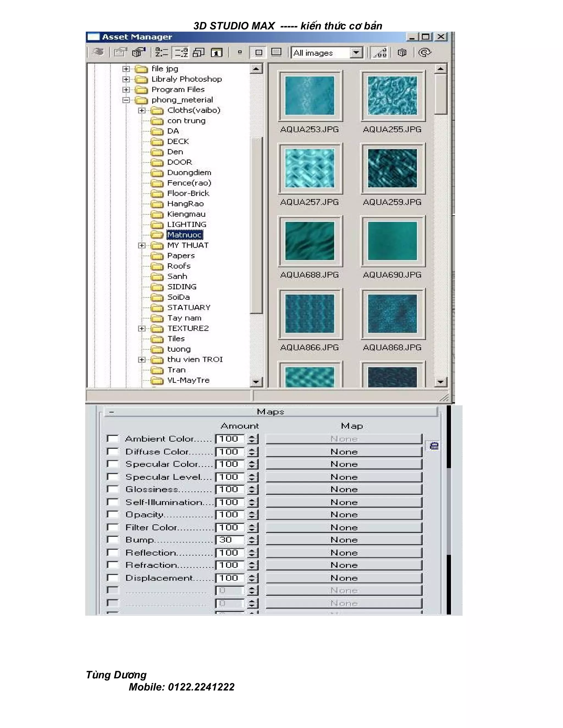Select the large thumbnails size icon
The image size is (563, 728).
(276, 52)
